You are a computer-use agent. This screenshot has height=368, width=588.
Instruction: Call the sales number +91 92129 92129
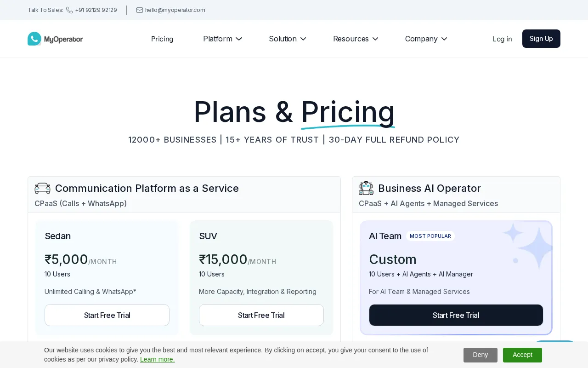coord(96,10)
